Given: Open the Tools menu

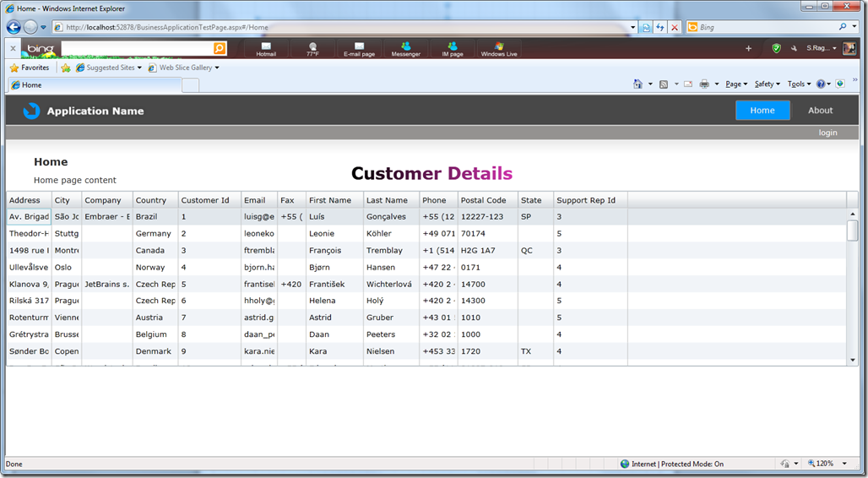Looking at the screenshot, I should (x=800, y=84).
